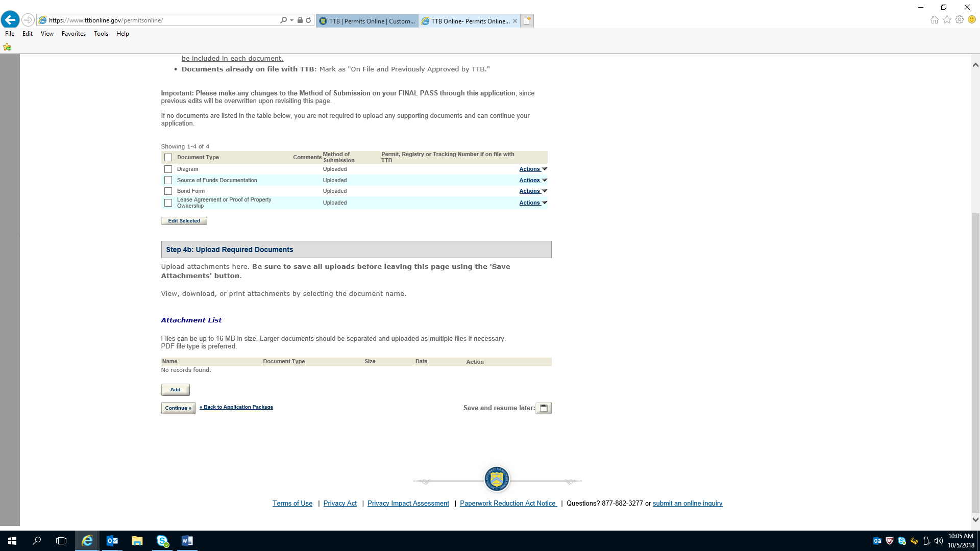Image resolution: width=980 pixels, height=551 pixels.
Task: Open Word from the taskbar
Action: coord(187,541)
